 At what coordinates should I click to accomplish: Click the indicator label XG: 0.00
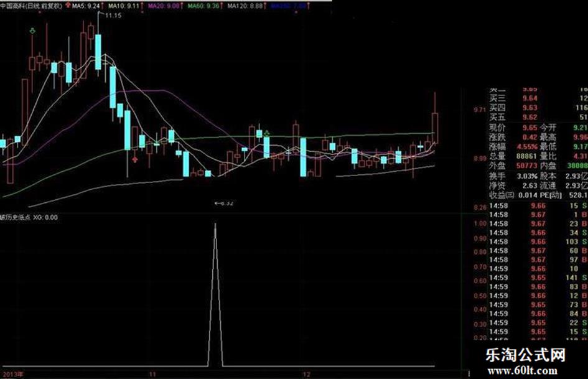(45, 217)
